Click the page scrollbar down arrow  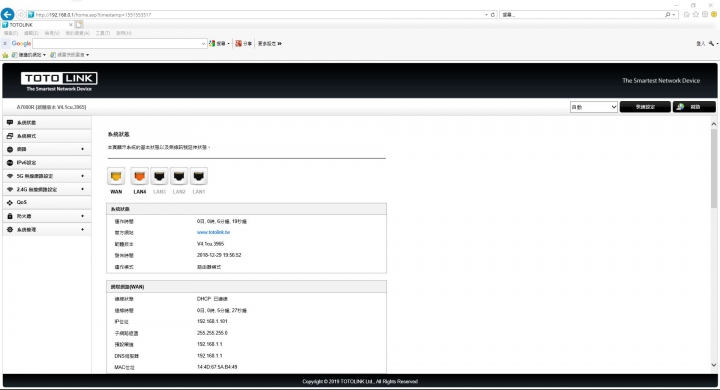[714, 365]
